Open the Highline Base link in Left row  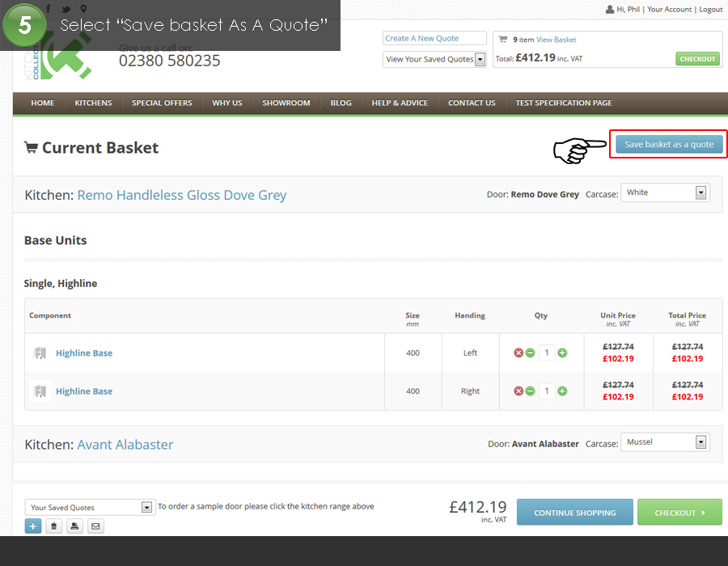(x=84, y=353)
